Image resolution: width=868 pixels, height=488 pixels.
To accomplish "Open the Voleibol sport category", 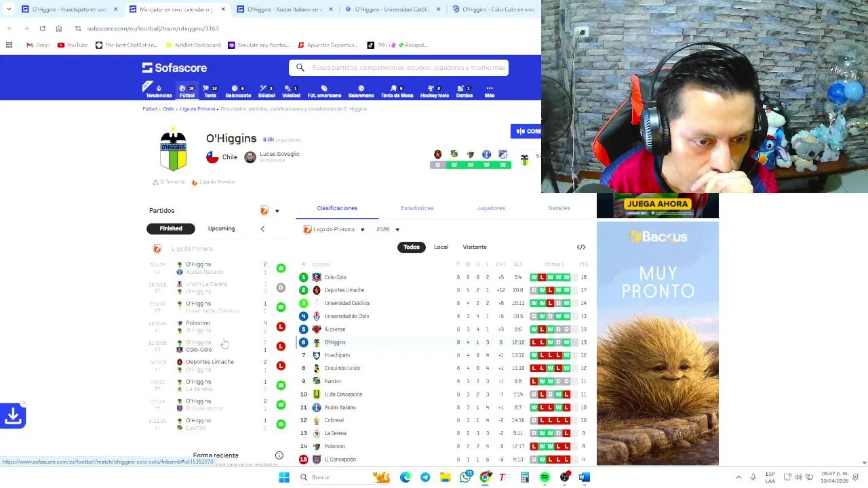I will [x=291, y=91].
